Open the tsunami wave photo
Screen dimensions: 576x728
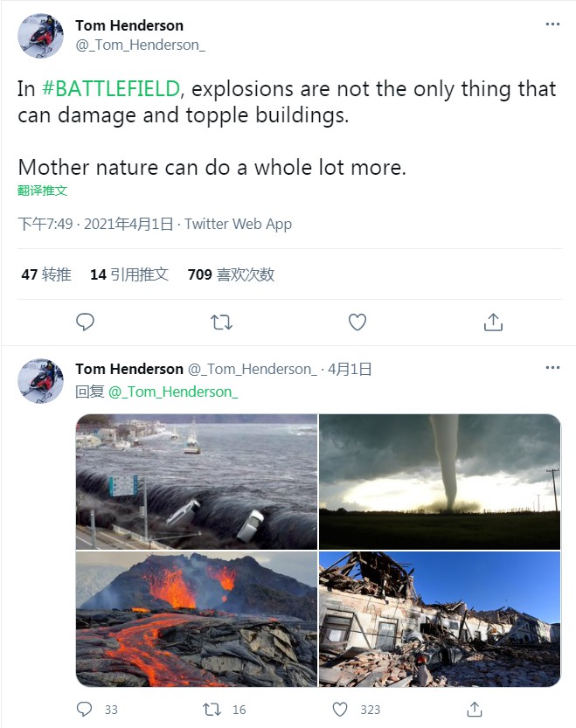point(197,482)
